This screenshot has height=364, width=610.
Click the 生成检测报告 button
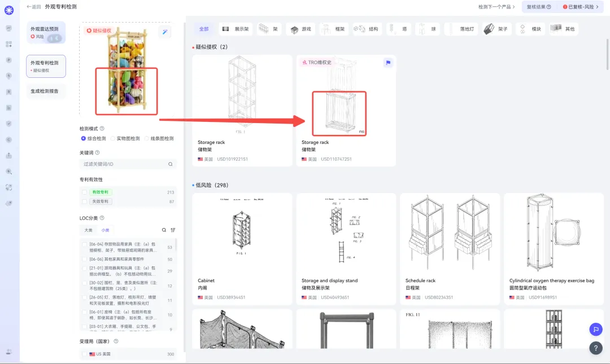(46, 91)
